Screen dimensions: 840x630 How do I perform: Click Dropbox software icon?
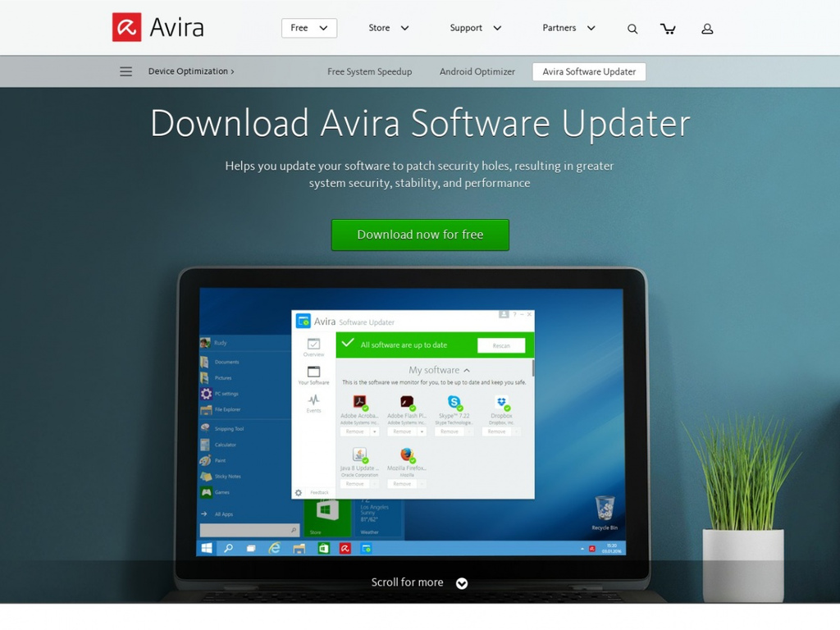(x=502, y=402)
